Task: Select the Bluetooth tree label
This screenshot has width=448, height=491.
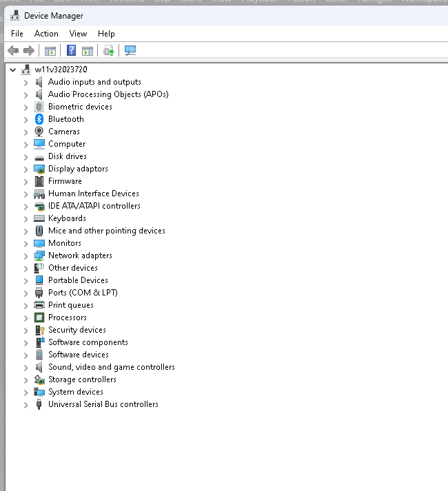Action: (x=66, y=119)
